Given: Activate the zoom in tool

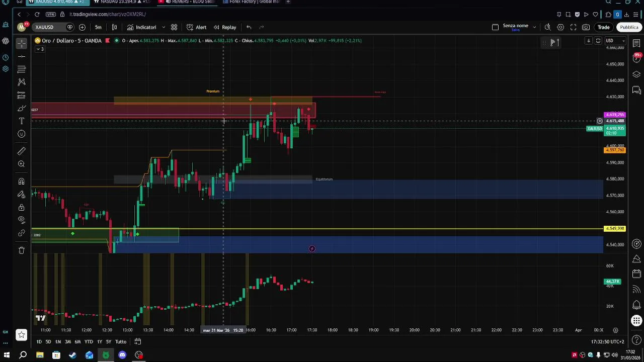Looking at the screenshot, I should click(21, 164).
